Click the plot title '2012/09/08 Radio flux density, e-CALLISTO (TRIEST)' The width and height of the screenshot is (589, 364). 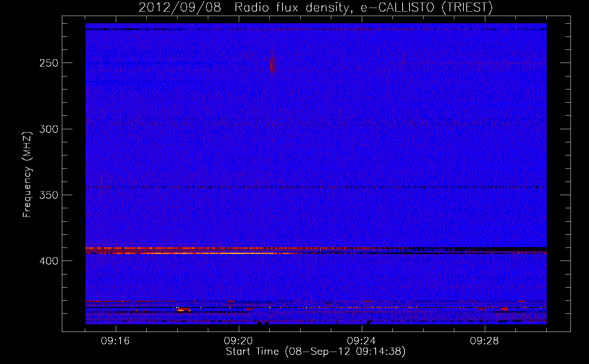pyautogui.click(x=316, y=7)
